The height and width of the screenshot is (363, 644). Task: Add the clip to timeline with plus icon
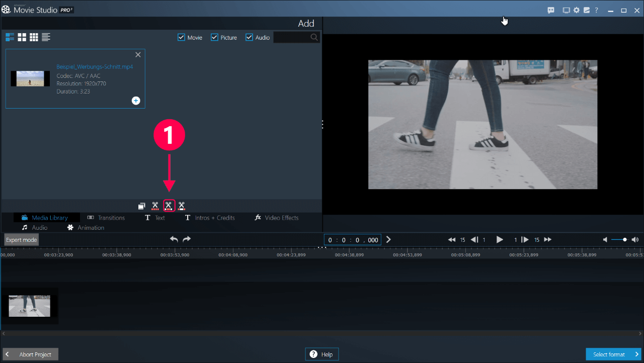(136, 101)
